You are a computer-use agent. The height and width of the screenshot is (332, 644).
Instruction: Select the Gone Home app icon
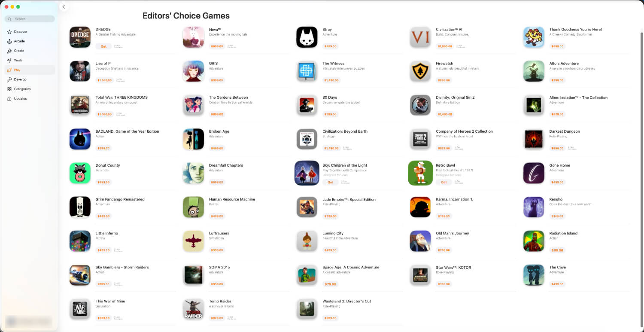point(534,173)
